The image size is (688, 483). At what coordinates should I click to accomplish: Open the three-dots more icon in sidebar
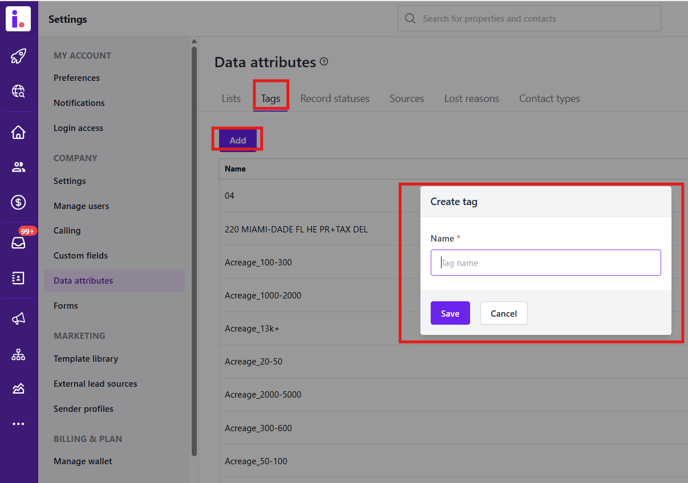click(18, 424)
